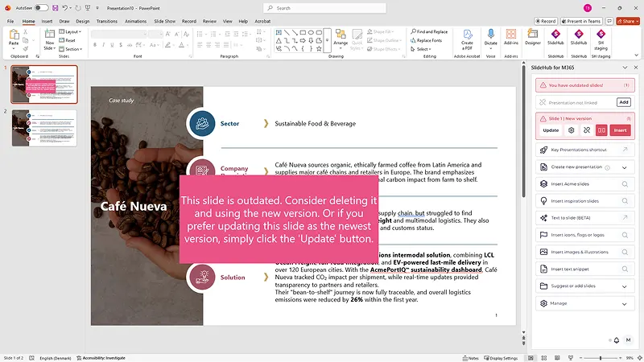
Task: Switch to the Acrobat tab
Action: (262, 21)
